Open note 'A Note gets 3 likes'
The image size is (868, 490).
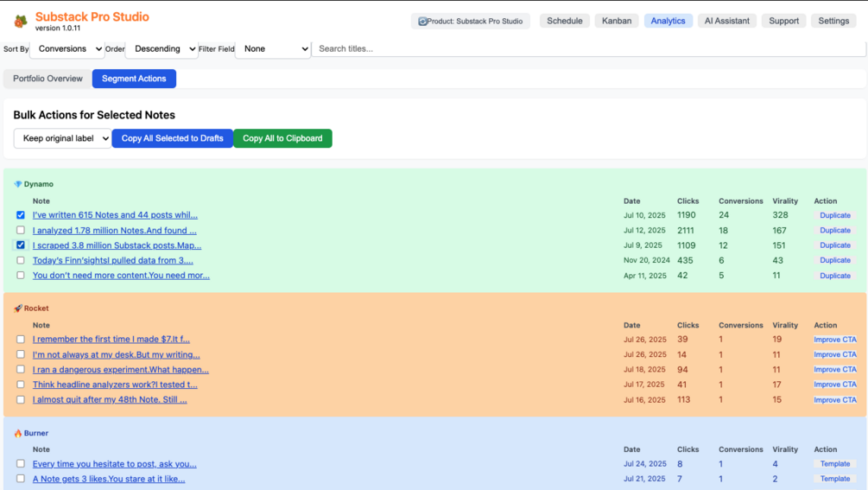click(x=109, y=479)
